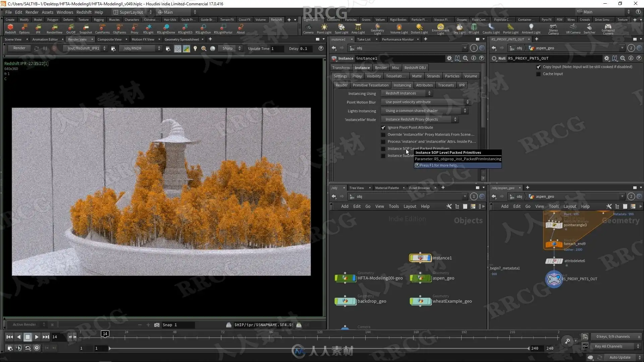Image resolution: width=644 pixels, height=362 pixels.
Task: Select the RS_PROXY_PNTS_OUT null node
Action: (554, 279)
